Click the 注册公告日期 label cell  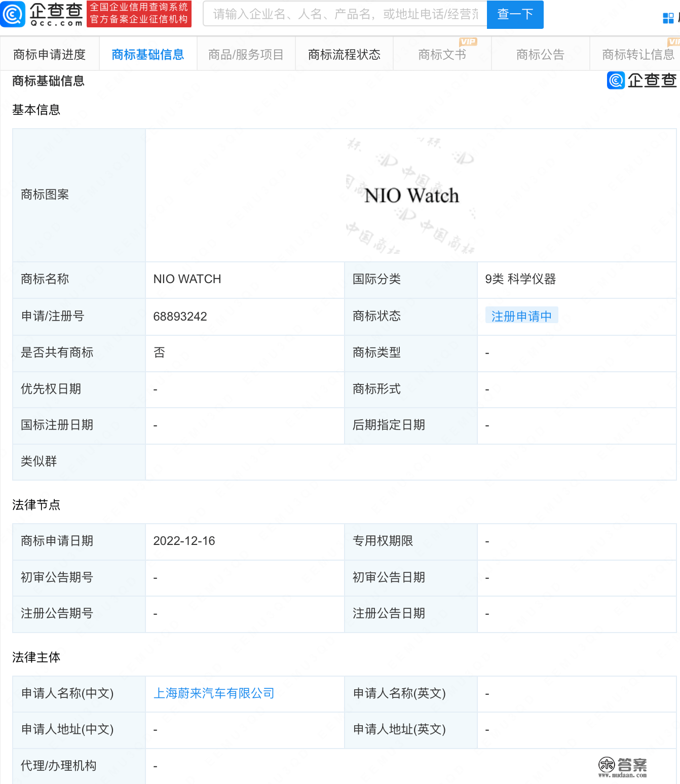pyautogui.click(x=411, y=614)
